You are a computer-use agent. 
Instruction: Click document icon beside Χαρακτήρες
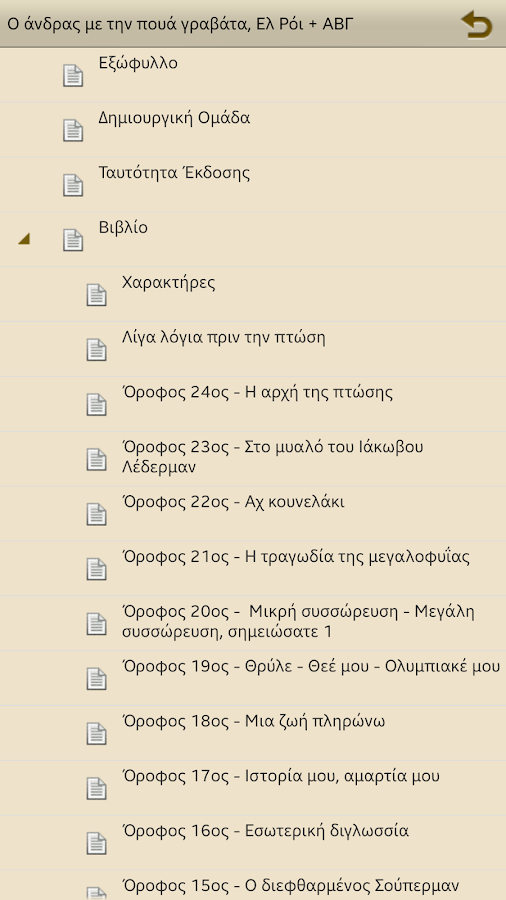tap(96, 295)
